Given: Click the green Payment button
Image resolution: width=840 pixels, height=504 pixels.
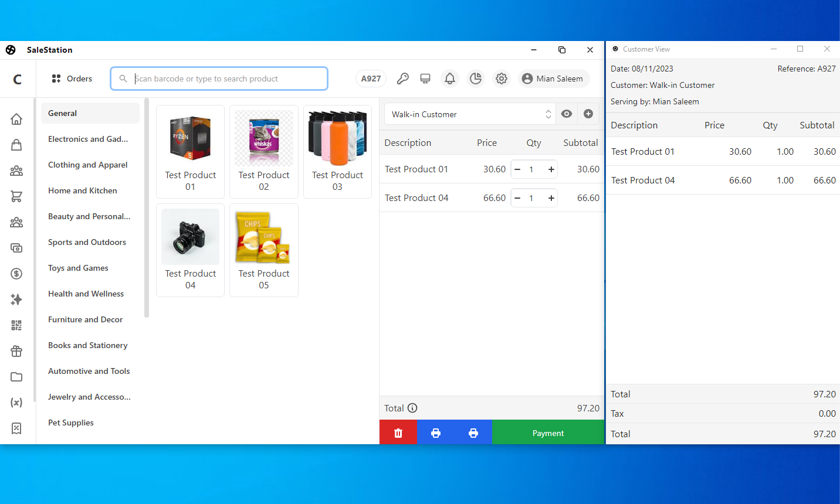Looking at the screenshot, I should tap(548, 433).
